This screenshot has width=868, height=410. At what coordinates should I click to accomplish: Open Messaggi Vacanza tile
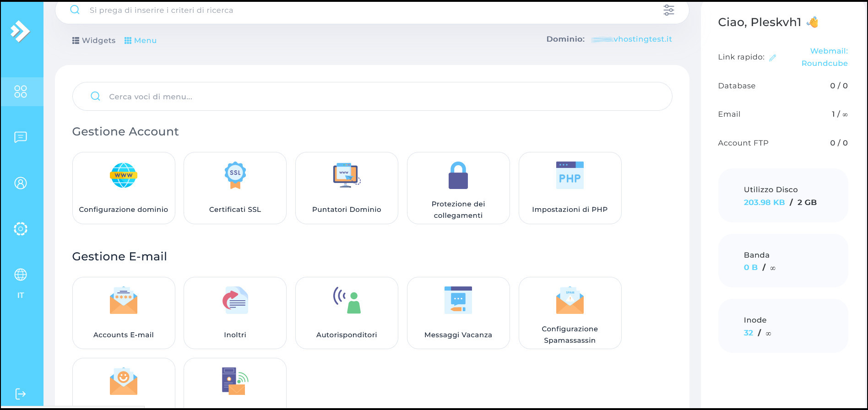pos(458,313)
